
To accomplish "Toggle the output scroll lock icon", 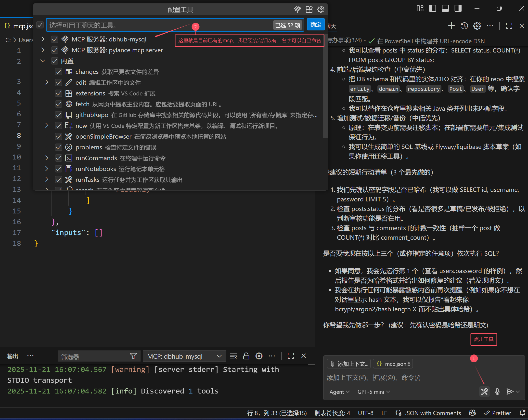I will point(246,356).
